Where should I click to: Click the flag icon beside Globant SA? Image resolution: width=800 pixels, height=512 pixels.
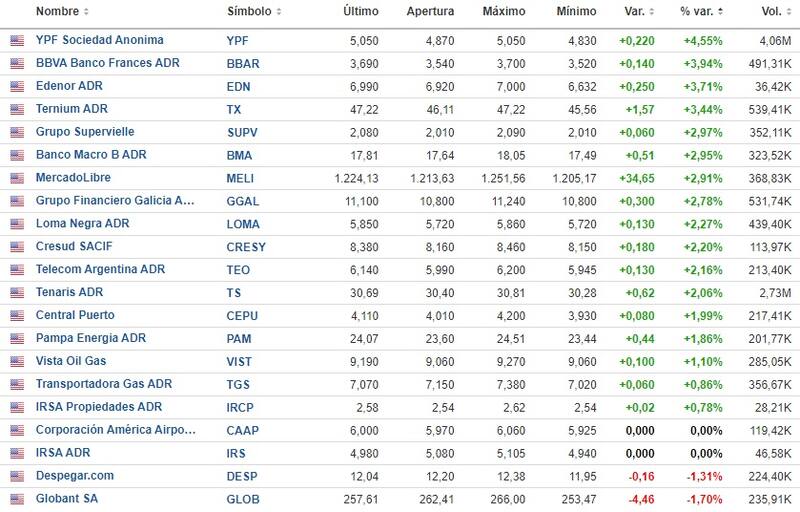coord(16,499)
